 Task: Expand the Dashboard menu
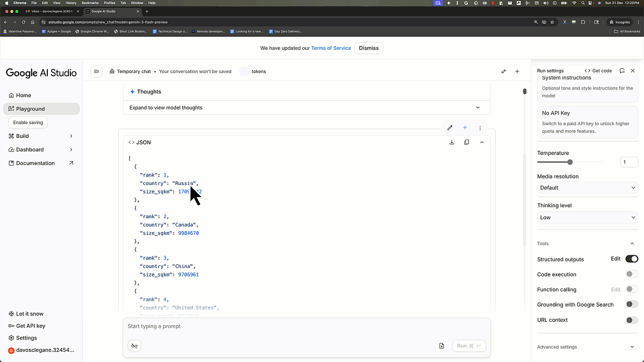(41, 149)
